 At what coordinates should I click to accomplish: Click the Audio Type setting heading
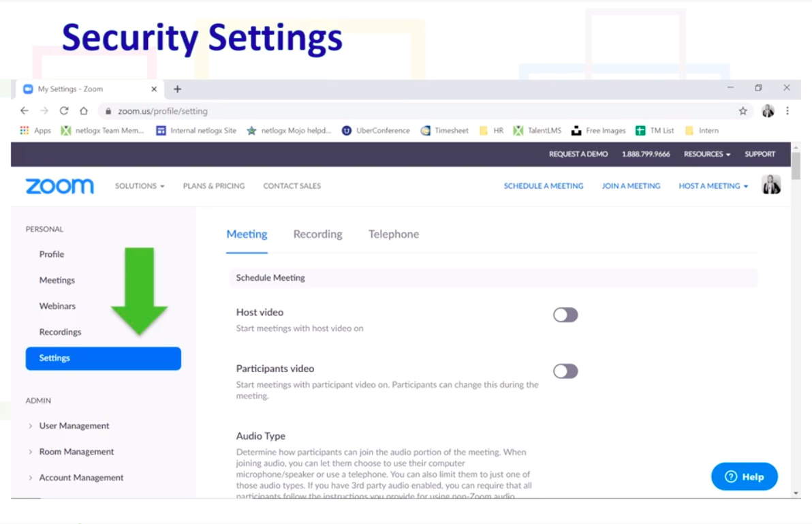click(260, 436)
